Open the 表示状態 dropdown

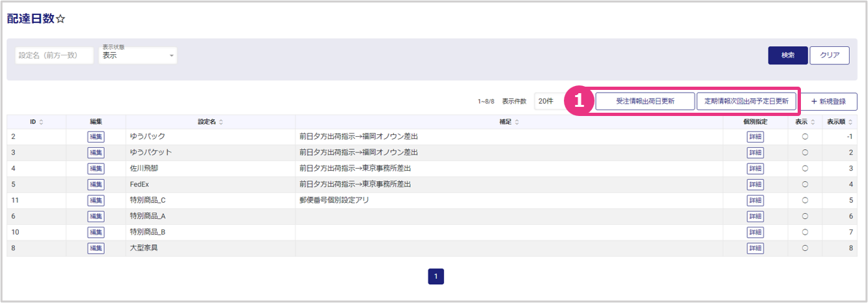(x=137, y=56)
